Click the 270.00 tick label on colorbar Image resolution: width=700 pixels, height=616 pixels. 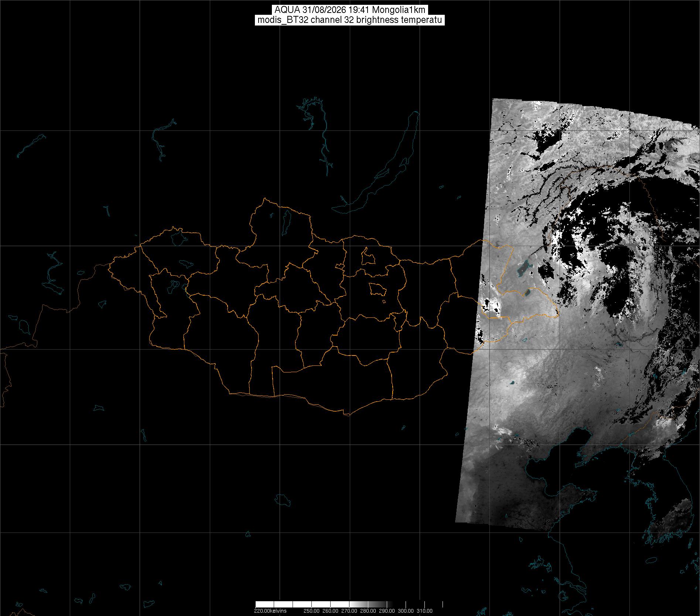tap(349, 611)
